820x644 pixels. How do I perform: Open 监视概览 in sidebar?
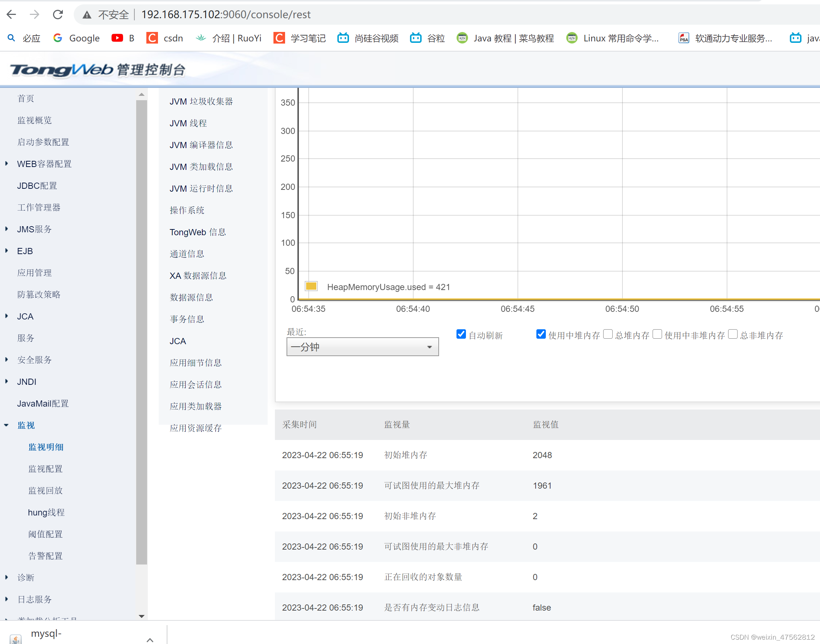(x=34, y=120)
